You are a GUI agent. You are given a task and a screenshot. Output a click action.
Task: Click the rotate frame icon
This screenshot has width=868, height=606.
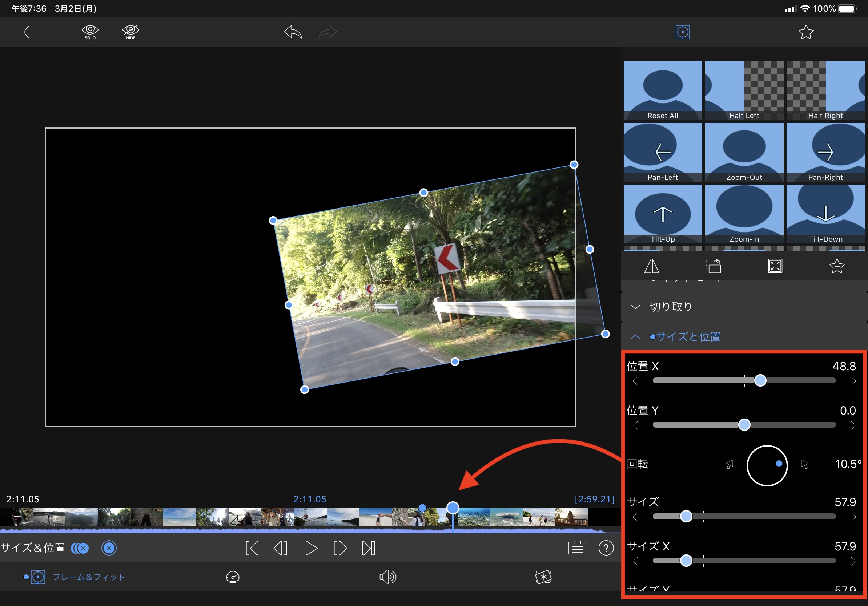click(x=714, y=266)
